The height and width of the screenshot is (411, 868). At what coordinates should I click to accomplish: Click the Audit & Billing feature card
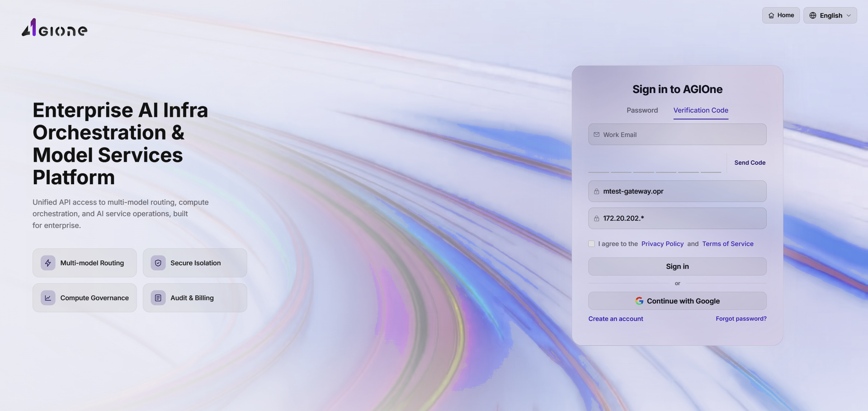click(x=195, y=298)
